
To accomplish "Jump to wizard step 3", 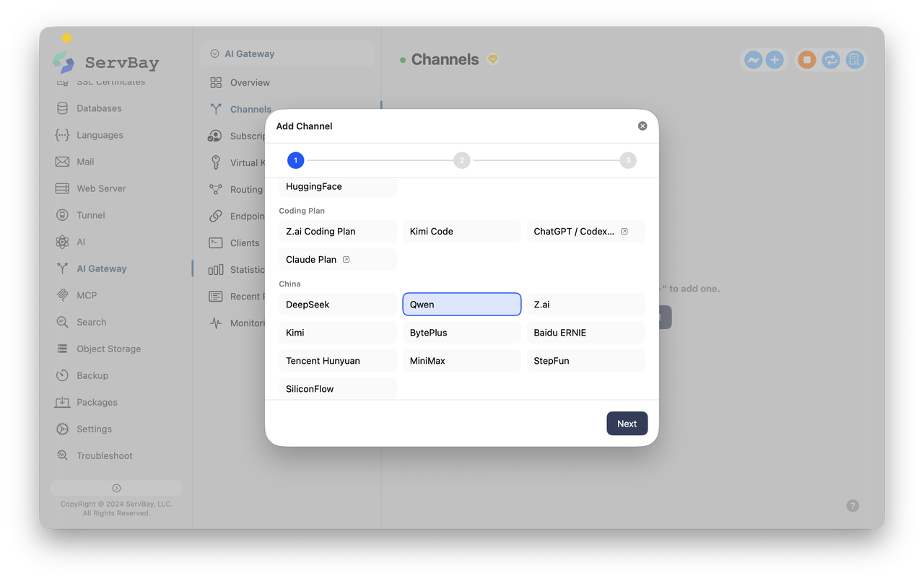I will pos(628,160).
